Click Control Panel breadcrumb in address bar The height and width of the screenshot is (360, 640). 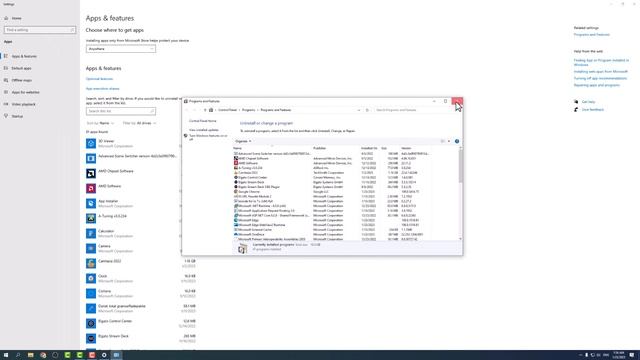click(227, 110)
